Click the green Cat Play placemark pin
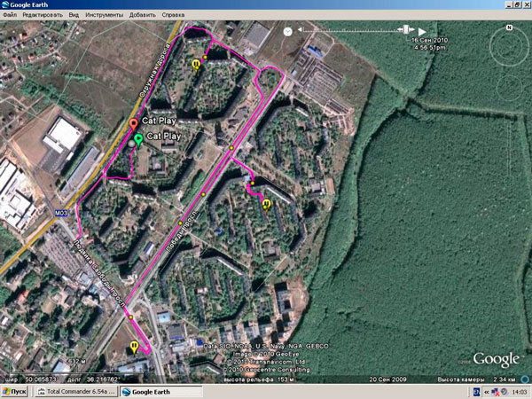 (x=138, y=140)
